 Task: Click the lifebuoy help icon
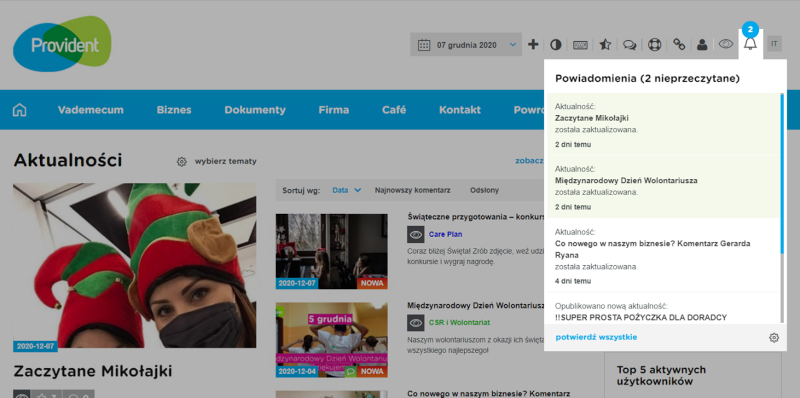pos(654,45)
